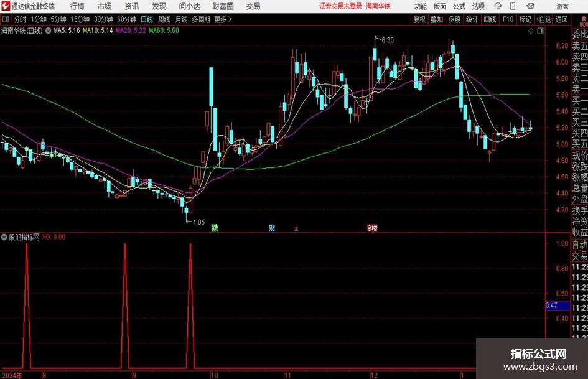Add stock with +自选 button
Screen dimensions: 588x379
pos(543,19)
